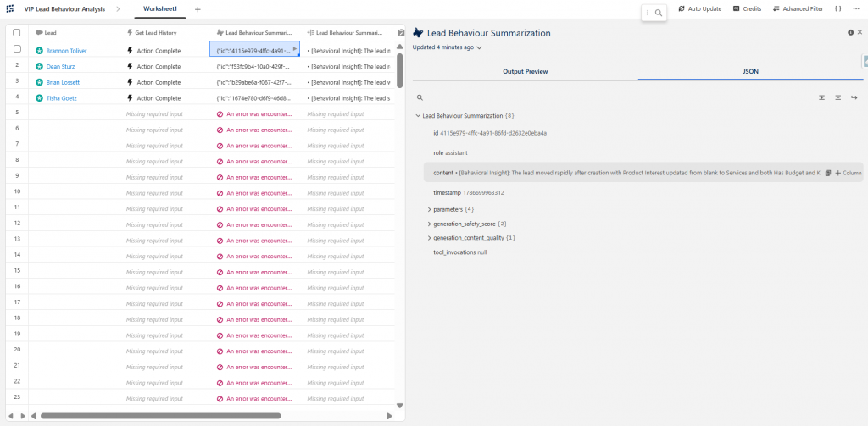Image resolution: width=868 pixels, height=426 pixels.
Task: Close the Lead Behaviour Summarization panel
Action: coord(860,33)
